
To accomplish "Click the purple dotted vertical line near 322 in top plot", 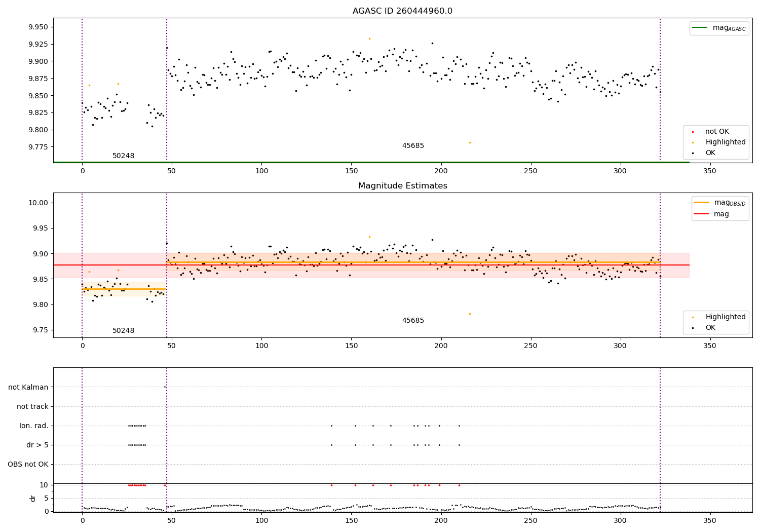I will (x=660, y=90).
